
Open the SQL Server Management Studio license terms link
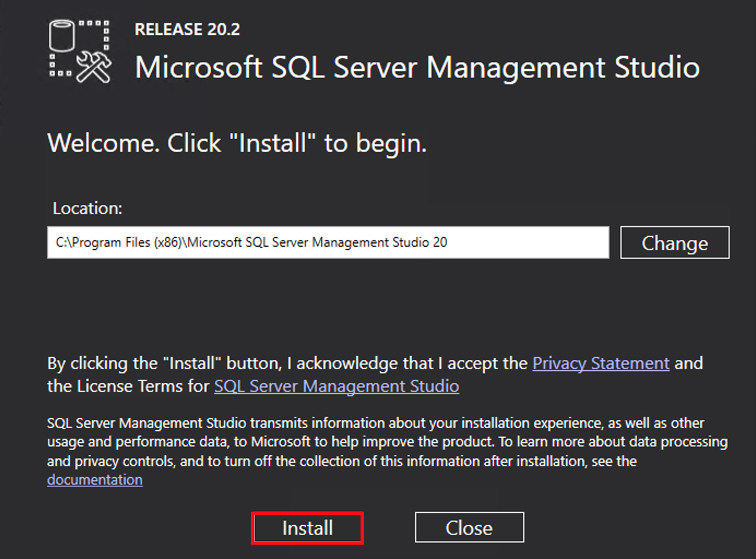pyautogui.click(x=336, y=386)
